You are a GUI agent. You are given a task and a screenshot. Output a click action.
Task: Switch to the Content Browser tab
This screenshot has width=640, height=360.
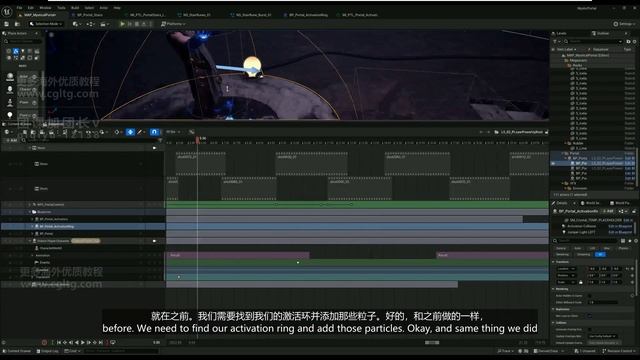click(17, 124)
